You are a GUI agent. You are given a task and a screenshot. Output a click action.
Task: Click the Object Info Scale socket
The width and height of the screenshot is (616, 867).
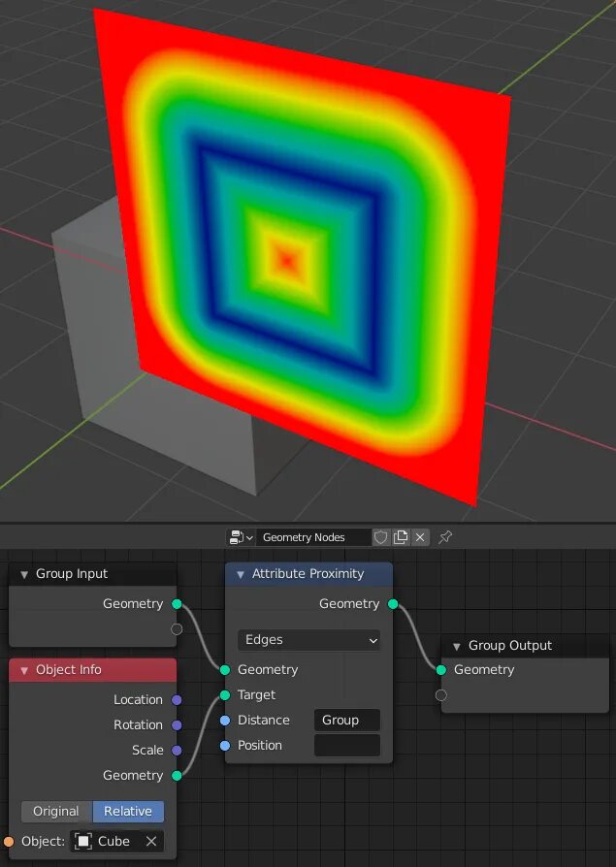[177, 751]
